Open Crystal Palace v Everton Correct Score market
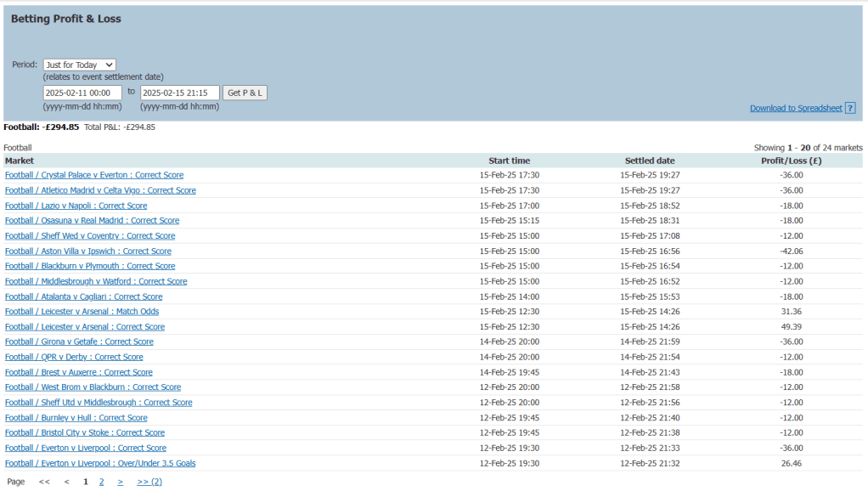Screen dimensions: 868x491 [x=94, y=175]
